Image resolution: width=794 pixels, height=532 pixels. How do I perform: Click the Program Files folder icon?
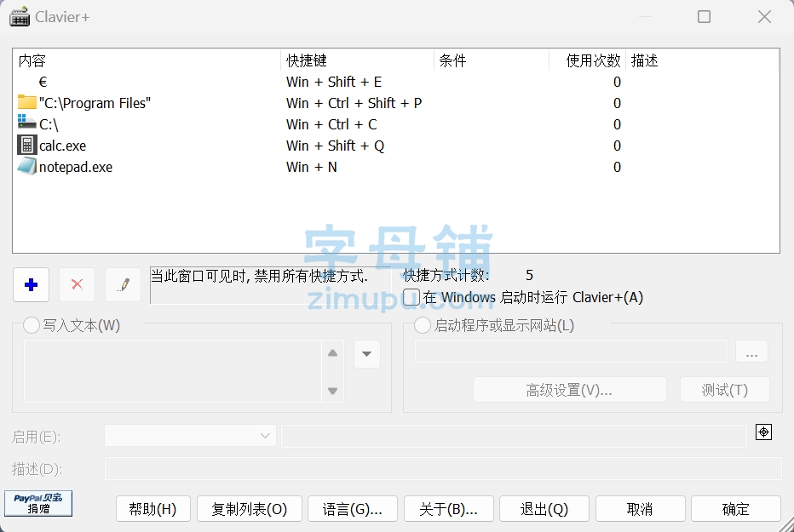(27, 102)
